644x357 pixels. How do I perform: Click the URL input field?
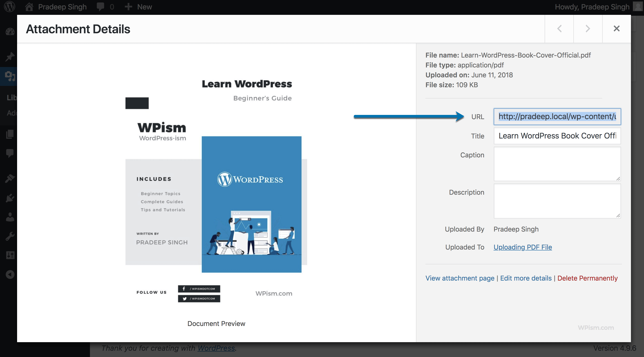point(557,117)
